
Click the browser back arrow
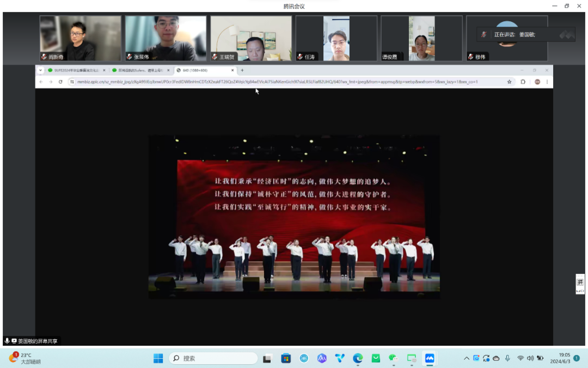pyautogui.click(x=41, y=82)
